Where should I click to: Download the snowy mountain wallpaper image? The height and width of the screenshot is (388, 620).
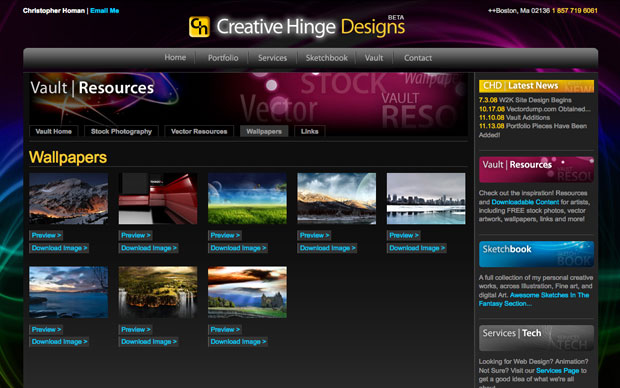coord(59,248)
